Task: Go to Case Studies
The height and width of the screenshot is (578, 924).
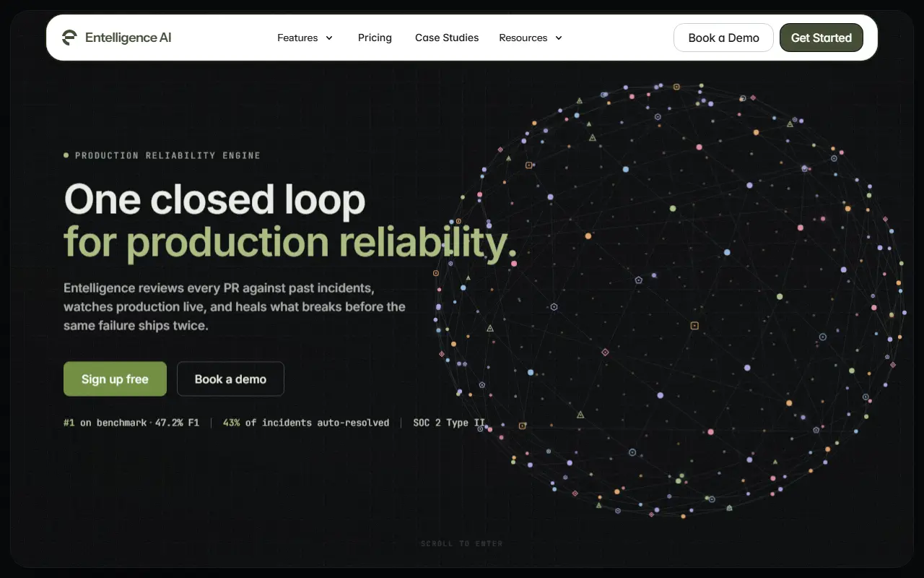Action: 447,38
